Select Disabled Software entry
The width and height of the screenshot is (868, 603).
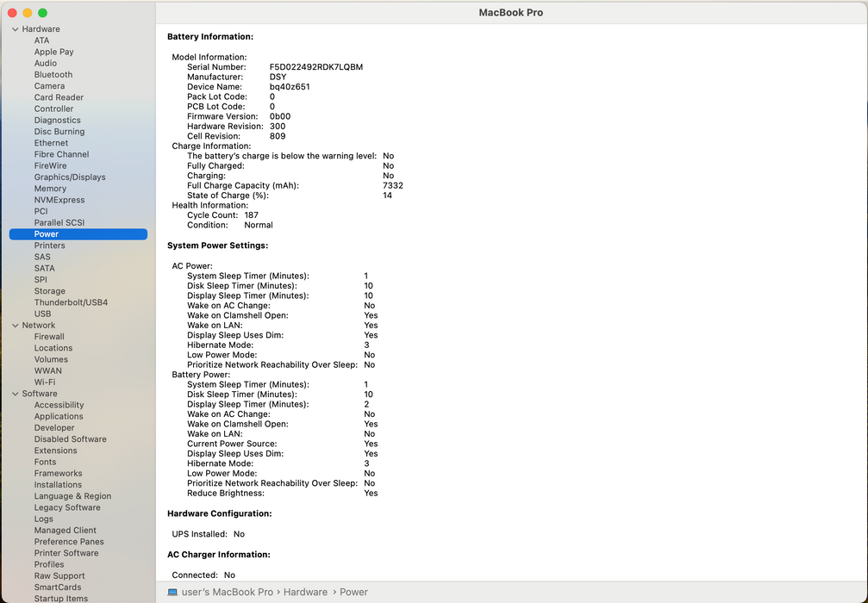71,439
